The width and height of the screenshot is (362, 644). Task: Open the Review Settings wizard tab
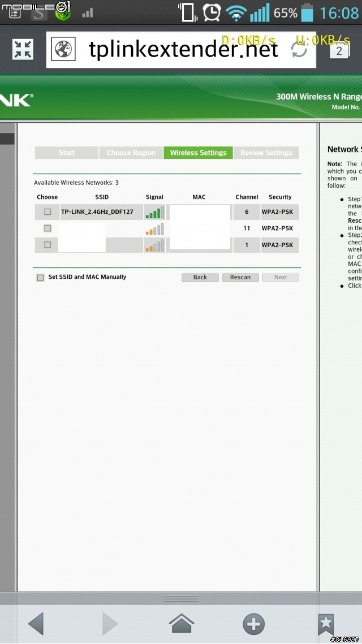[266, 153]
